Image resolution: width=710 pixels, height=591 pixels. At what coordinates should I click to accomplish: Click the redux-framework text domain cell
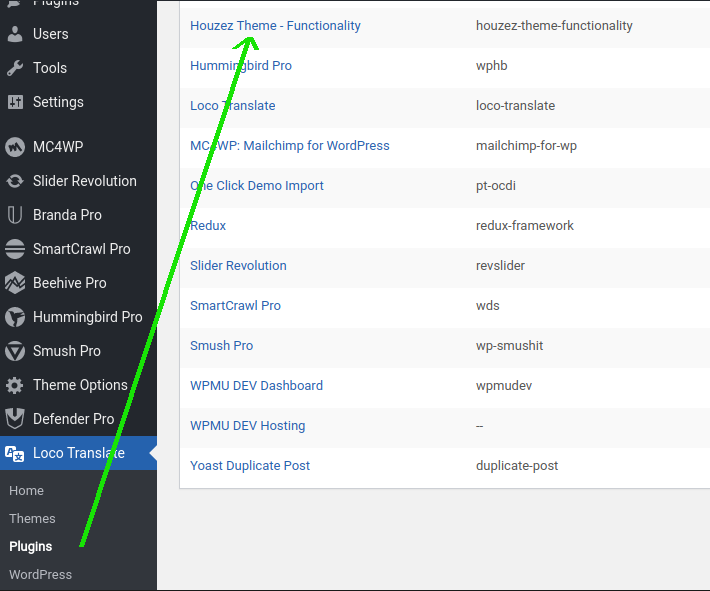tap(525, 226)
